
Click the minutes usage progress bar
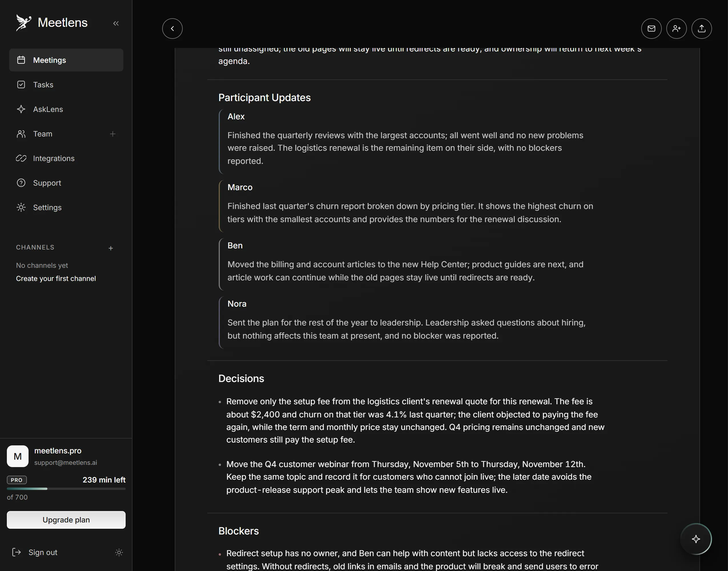pyautogui.click(x=66, y=489)
